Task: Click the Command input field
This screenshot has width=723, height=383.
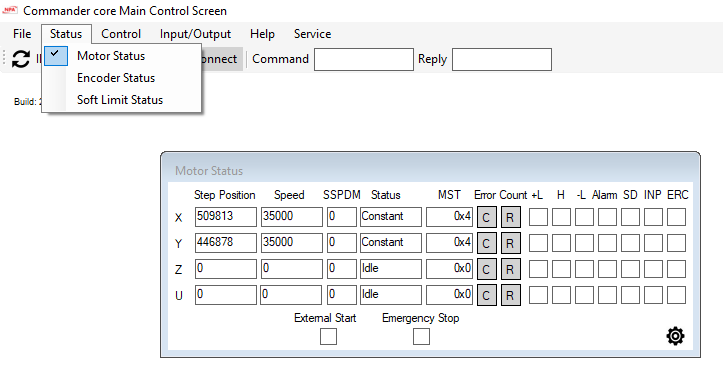Action: tap(364, 59)
